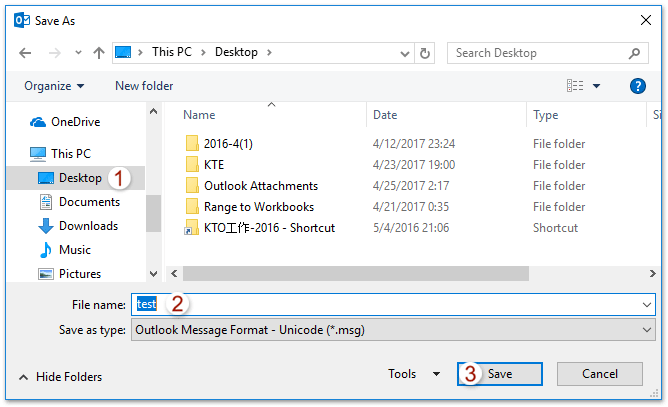Image resolution: width=668 pixels, height=407 pixels.
Task: Select This PC in the address path
Action: [x=172, y=52]
